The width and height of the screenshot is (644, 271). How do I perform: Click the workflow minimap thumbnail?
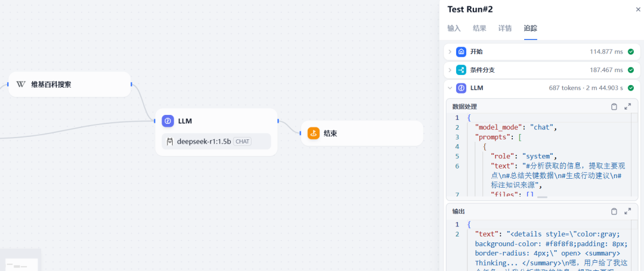click(x=20, y=260)
